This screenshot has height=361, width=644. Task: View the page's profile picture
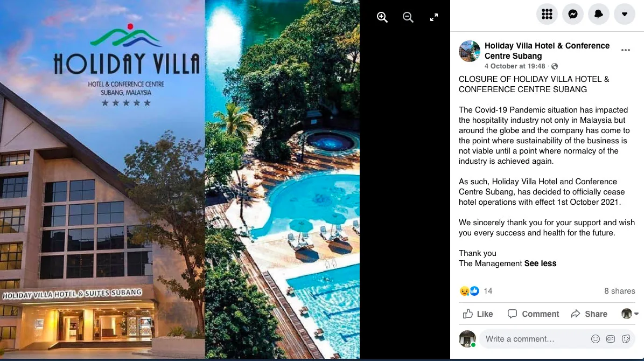[x=469, y=51]
